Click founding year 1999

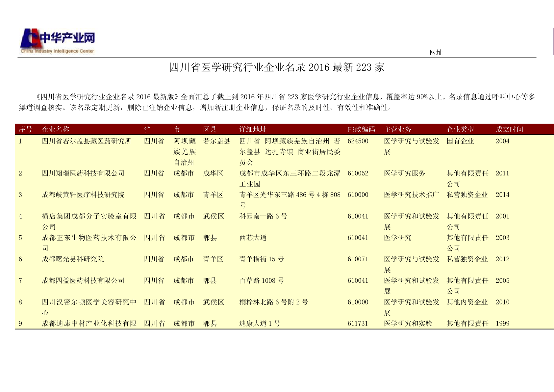pos(503,324)
